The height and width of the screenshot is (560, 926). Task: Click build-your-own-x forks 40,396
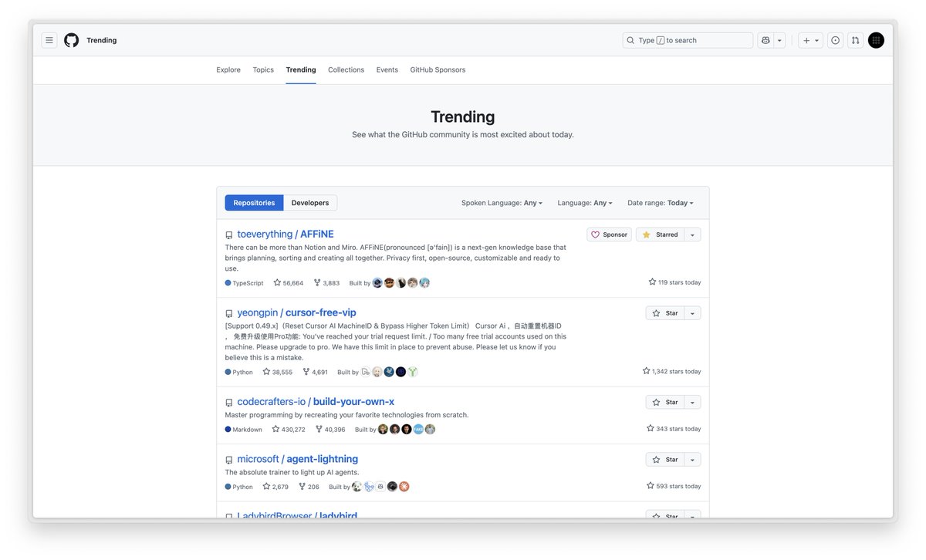click(x=330, y=430)
